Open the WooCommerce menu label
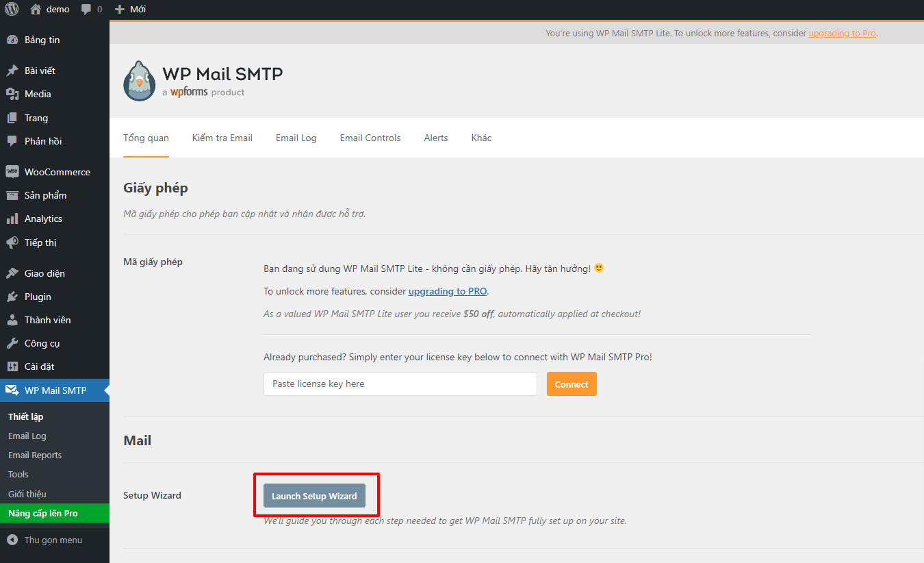This screenshot has height=563, width=924. [x=57, y=172]
